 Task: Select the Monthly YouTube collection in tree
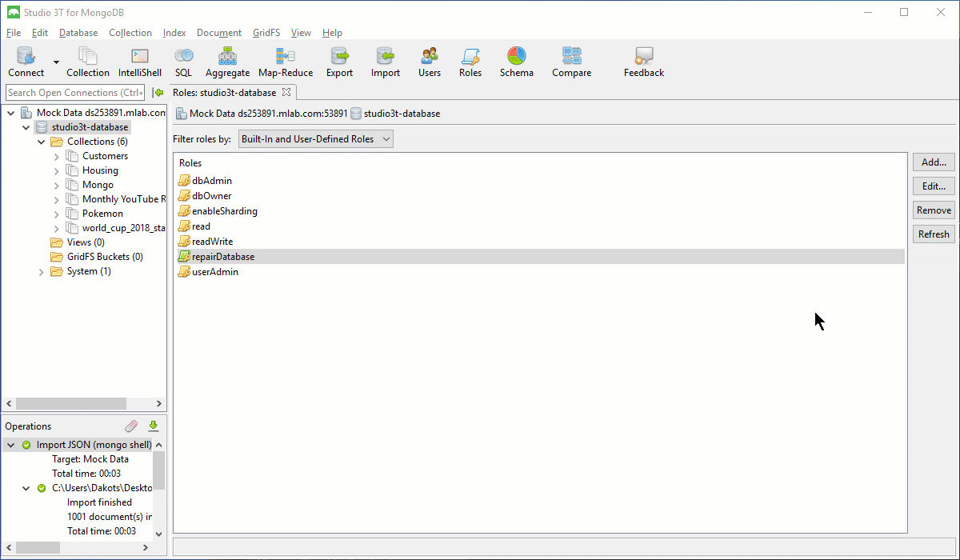pos(116,199)
